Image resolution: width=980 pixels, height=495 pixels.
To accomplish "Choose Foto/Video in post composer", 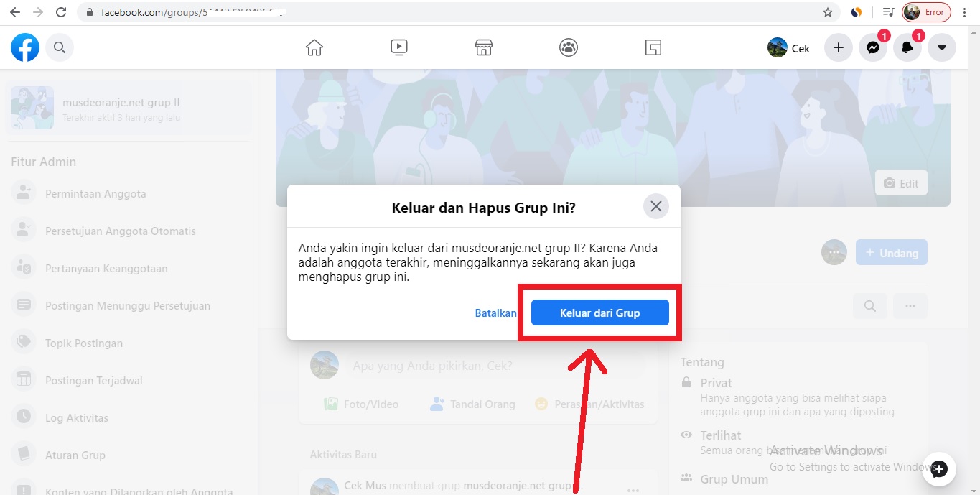I will (x=362, y=404).
